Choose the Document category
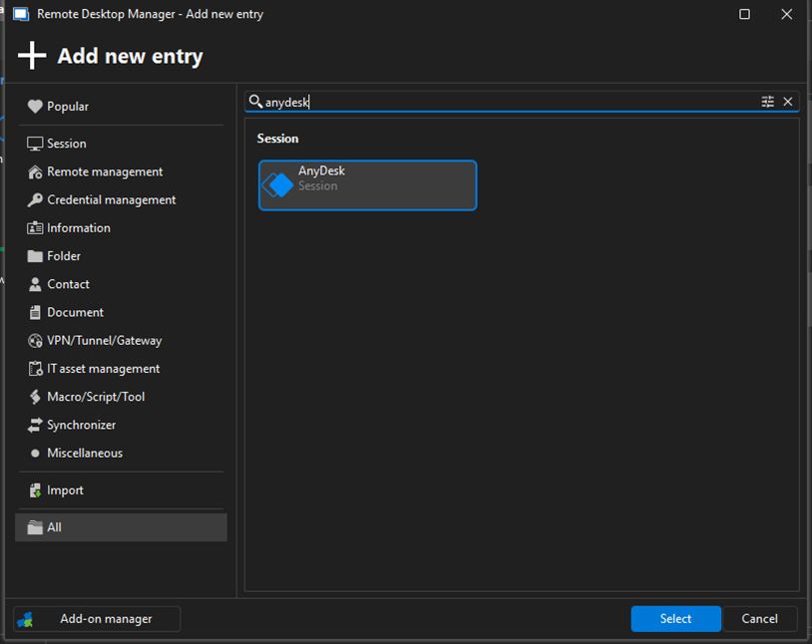Viewport: 812px width, 644px height. click(x=75, y=312)
